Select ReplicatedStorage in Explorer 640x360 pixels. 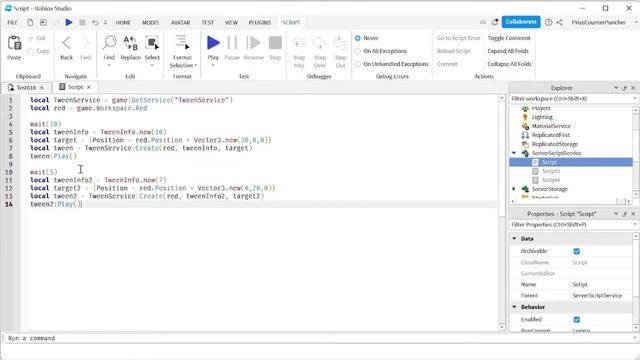point(554,144)
